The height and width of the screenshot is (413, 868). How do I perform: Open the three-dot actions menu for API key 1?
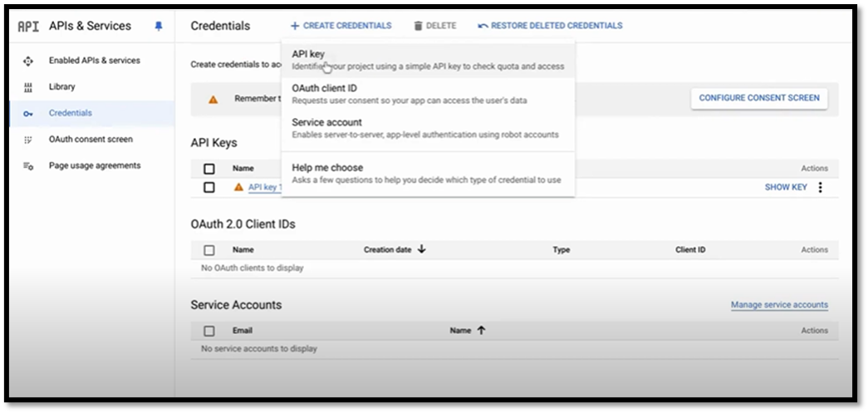[821, 187]
